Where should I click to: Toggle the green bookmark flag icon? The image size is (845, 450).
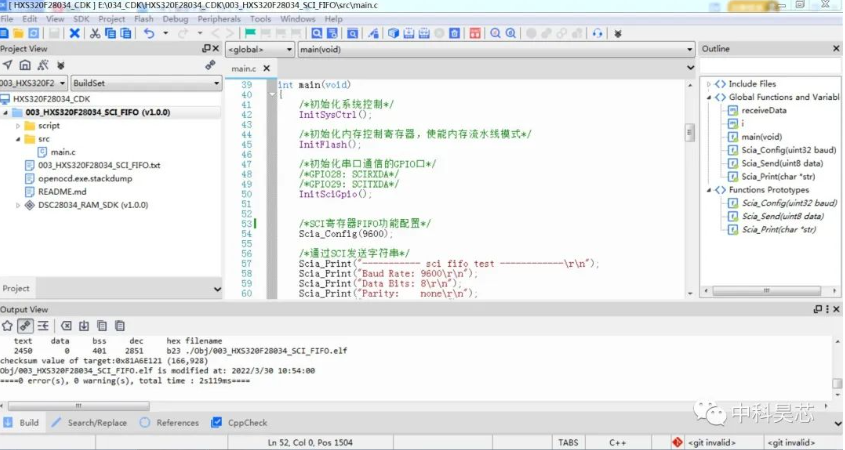click(x=250, y=33)
